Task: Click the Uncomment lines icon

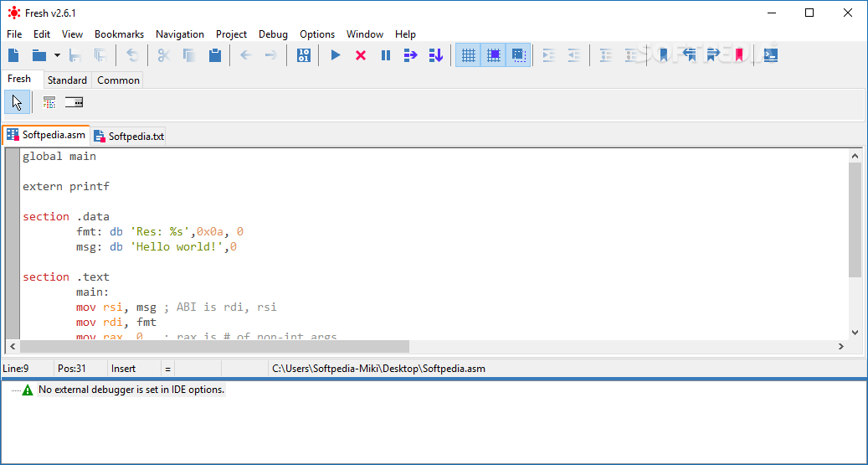Action: click(x=631, y=54)
